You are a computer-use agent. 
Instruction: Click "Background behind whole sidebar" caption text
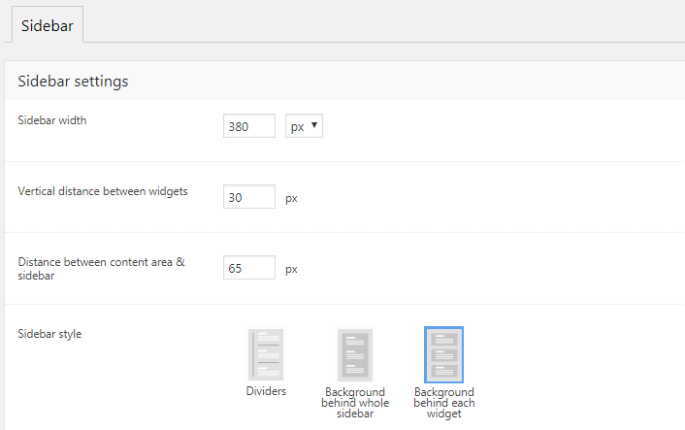click(x=354, y=402)
